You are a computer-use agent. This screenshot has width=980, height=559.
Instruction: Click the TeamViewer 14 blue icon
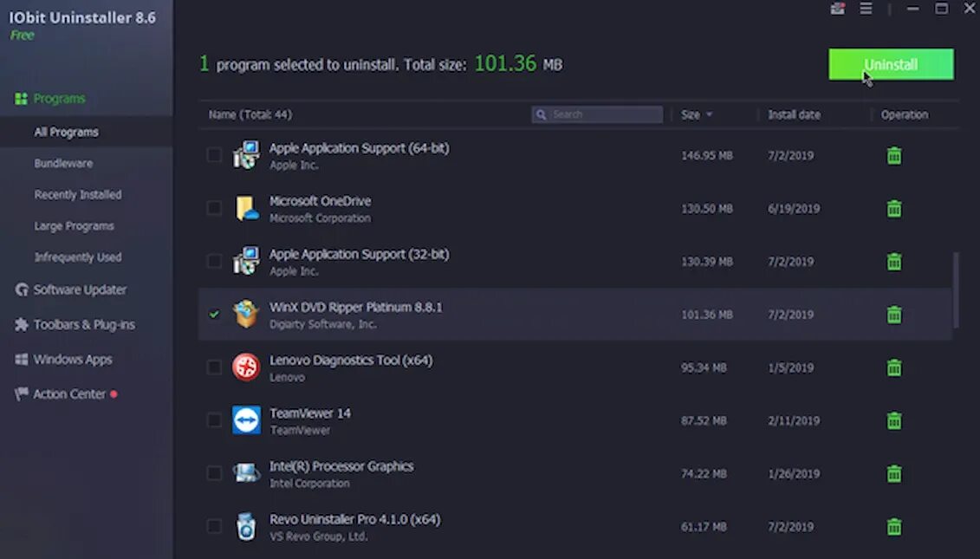click(x=246, y=419)
